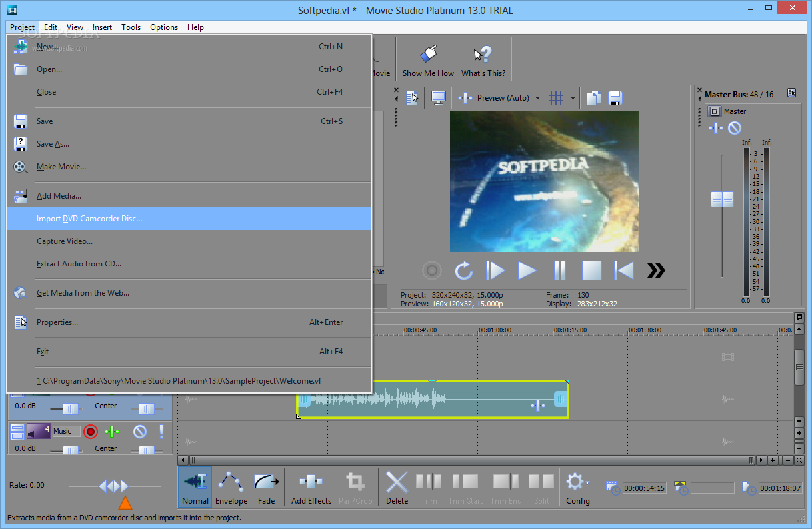Image resolution: width=812 pixels, height=529 pixels.
Task: Select the Envelope edit tool
Action: pos(231,486)
